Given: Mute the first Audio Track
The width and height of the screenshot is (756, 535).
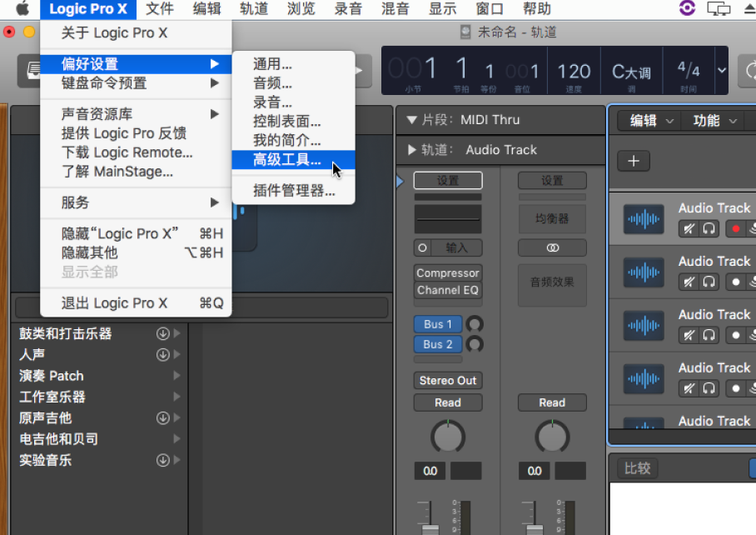Looking at the screenshot, I should (x=689, y=228).
